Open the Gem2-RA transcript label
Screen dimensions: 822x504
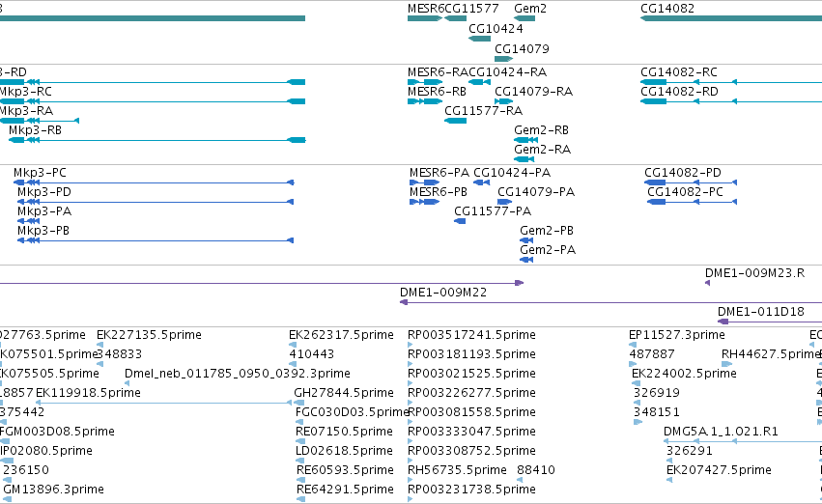[543, 150]
